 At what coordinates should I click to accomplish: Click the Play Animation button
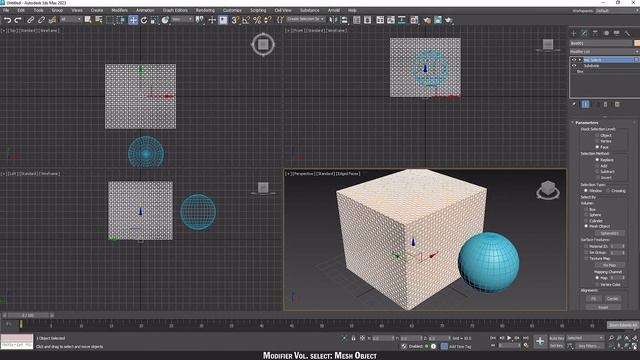click(x=509, y=338)
